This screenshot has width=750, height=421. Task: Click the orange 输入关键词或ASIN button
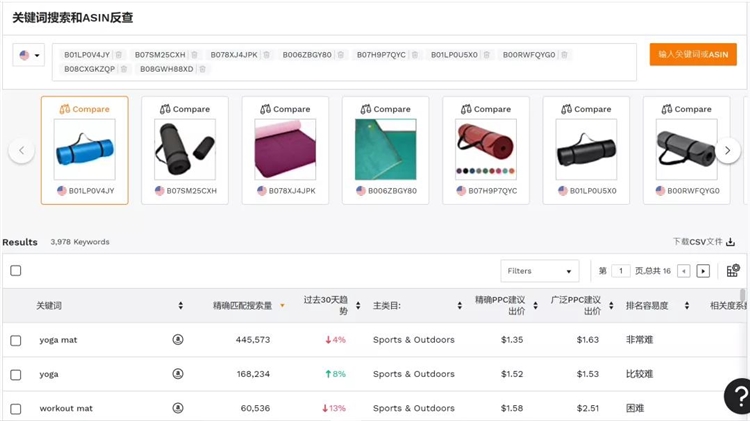tap(692, 55)
